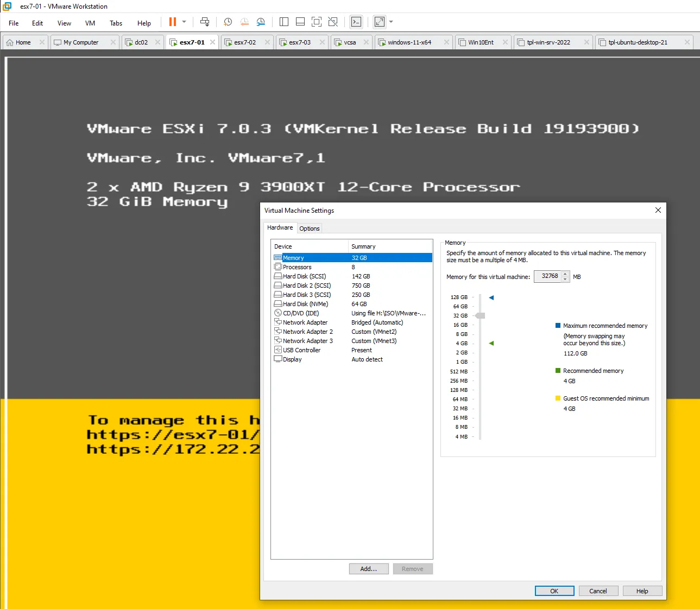The image size is (700, 609).
Task: Select Hard Disk (SCSI) 142 GB row
Action: [352, 276]
